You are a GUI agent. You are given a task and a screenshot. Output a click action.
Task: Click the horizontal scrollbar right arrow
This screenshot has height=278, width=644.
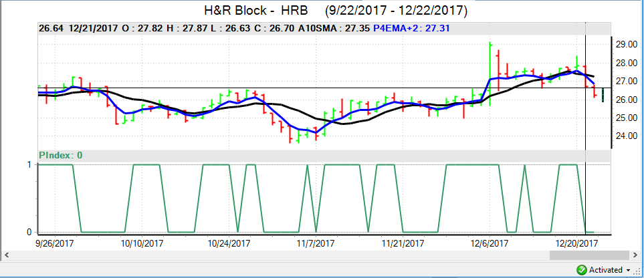[634, 255]
